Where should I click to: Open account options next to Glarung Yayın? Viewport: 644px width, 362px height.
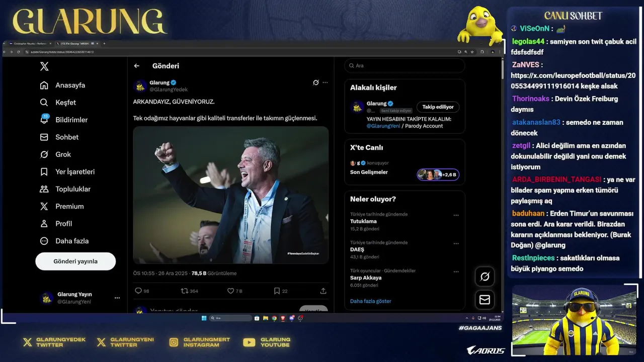[117, 298]
